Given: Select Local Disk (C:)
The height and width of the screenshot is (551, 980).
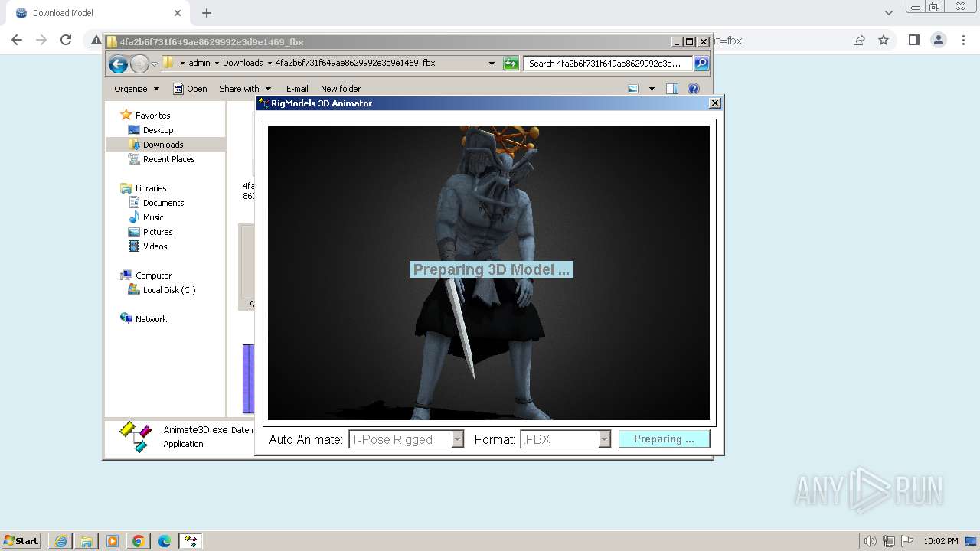Looking at the screenshot, I should click(168, 290).
